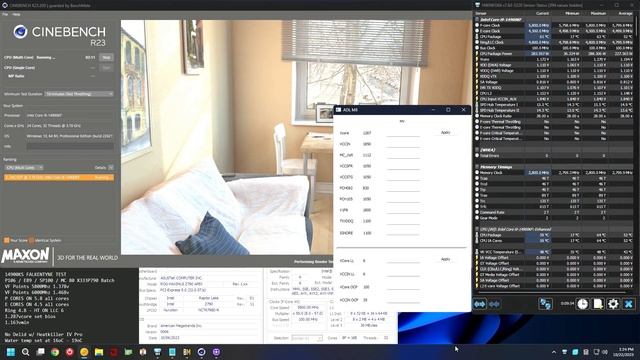Click Apply button next to VCore LL
This screenshot has width=640, height=360.
point(445,259)
